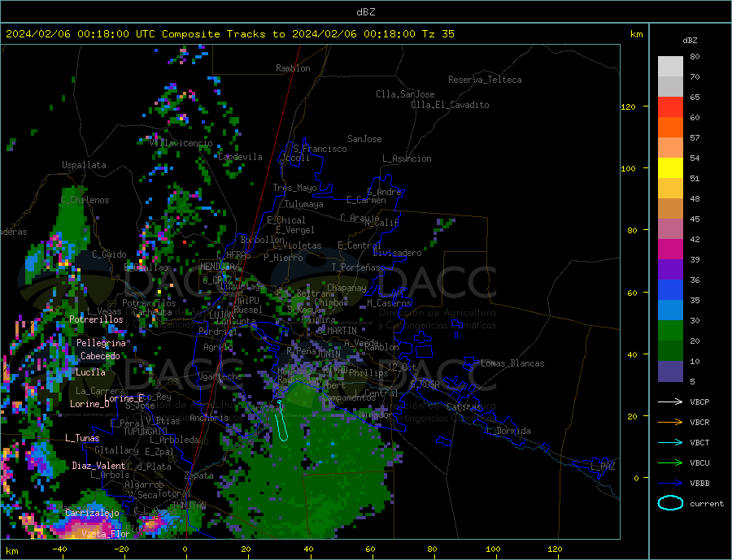Select the bright yellow swatch in dBZ scale

[x=670, y=168]
